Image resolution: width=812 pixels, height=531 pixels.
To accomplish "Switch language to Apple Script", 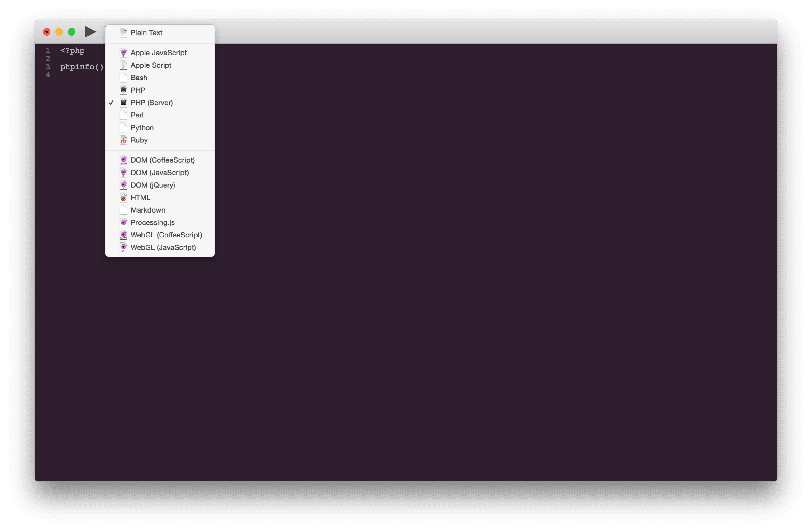I will (x=160, y=65).
